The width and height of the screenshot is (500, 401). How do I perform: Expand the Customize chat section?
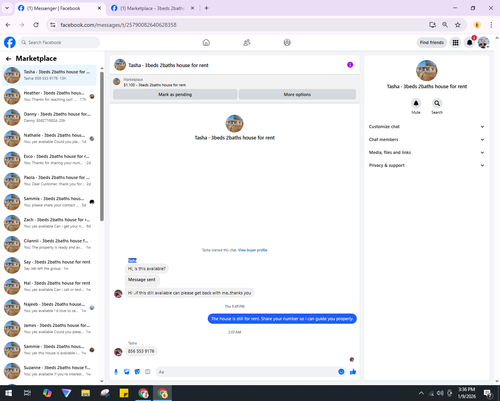pos(426,127)
